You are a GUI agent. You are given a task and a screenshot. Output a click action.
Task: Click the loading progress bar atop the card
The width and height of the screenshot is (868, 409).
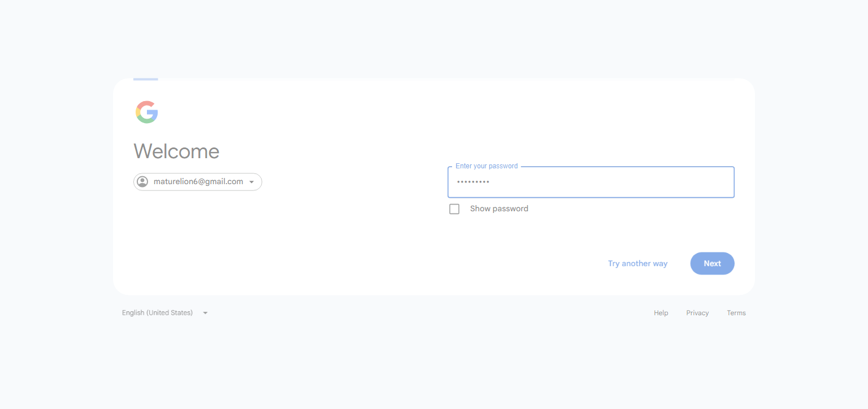146,80
